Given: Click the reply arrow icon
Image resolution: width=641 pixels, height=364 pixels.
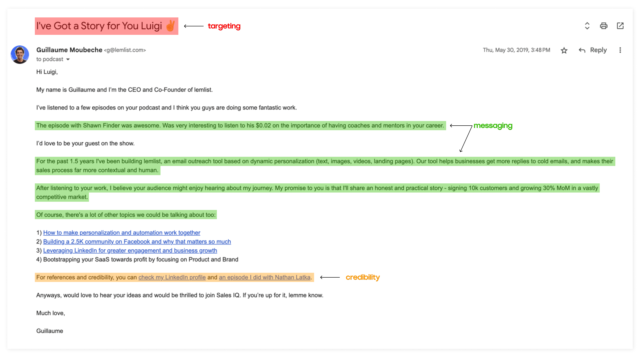Looking at the screenshot, I should click(582, 50).
